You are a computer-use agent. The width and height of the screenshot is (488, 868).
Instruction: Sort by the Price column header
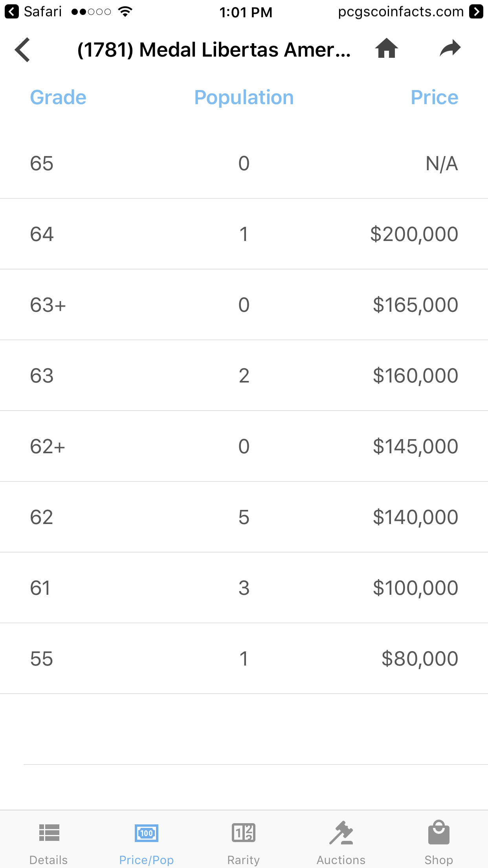tap(435, 97)
